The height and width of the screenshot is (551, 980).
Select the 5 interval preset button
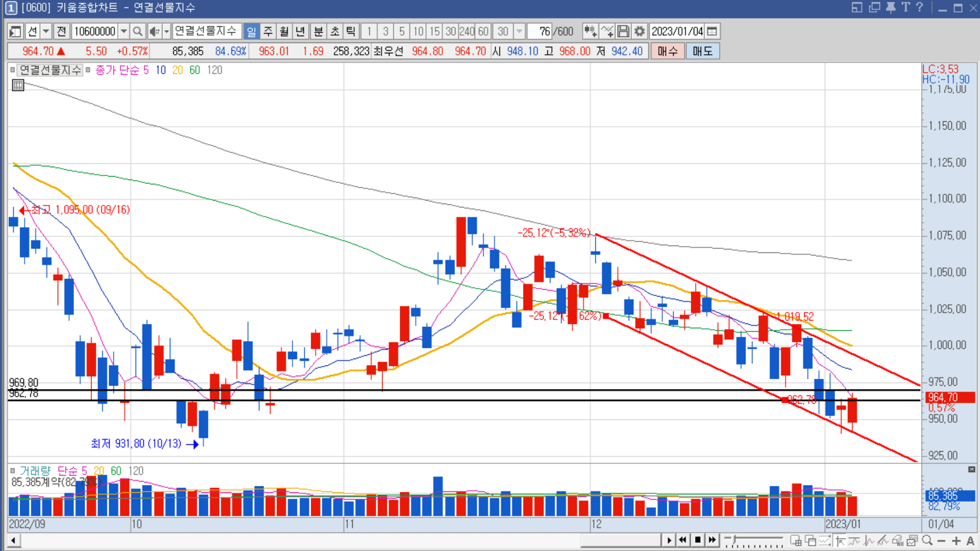pos(402,32)
